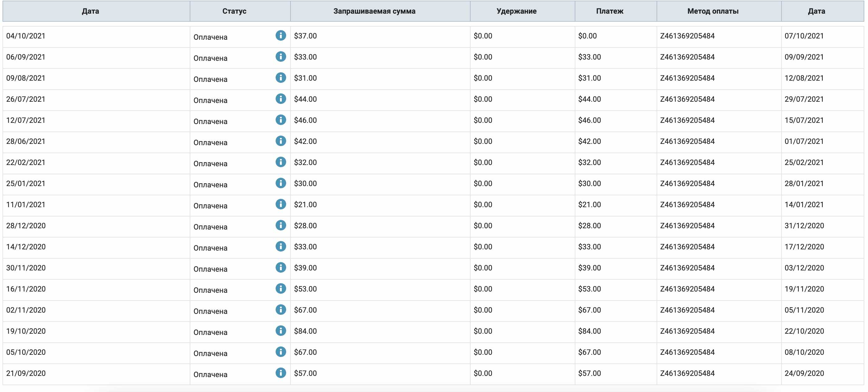Click the Платеж column header
Viewport: 868px width, 392px height.
(616, 11)
